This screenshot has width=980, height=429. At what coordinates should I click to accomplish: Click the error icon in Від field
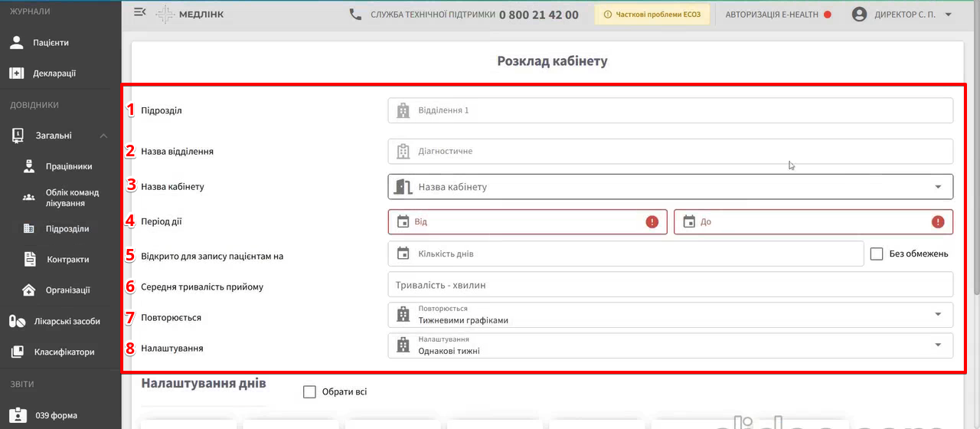[652, 221]
